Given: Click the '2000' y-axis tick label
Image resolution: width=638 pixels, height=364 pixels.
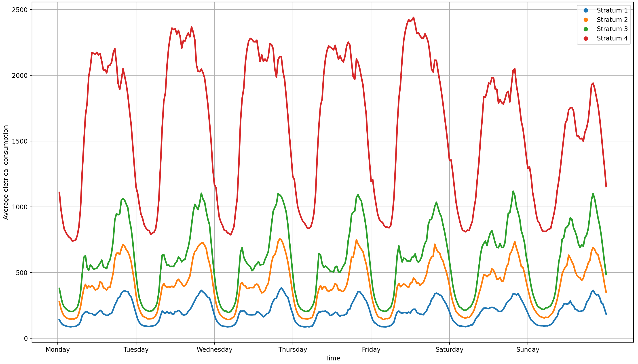Looking at the screenshot, I should 20,76.
